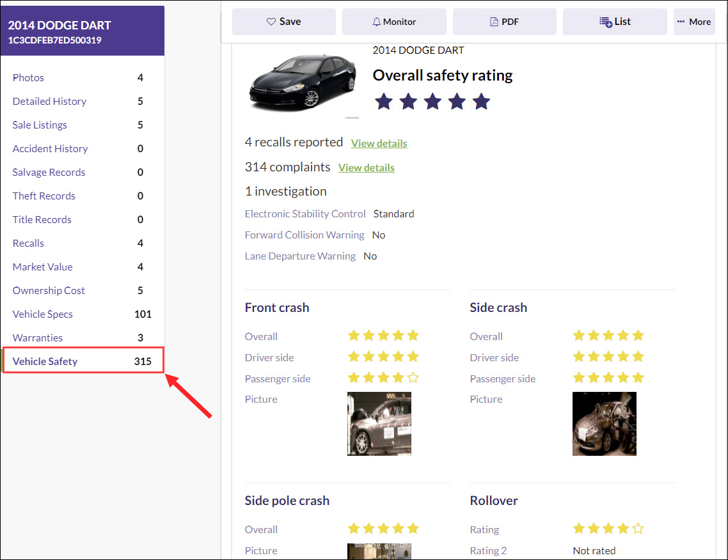Image resolution: width=728 pixels, height=560 pixels.
Task: Click Side crash Driver side stars
Action: pos(608,357)
